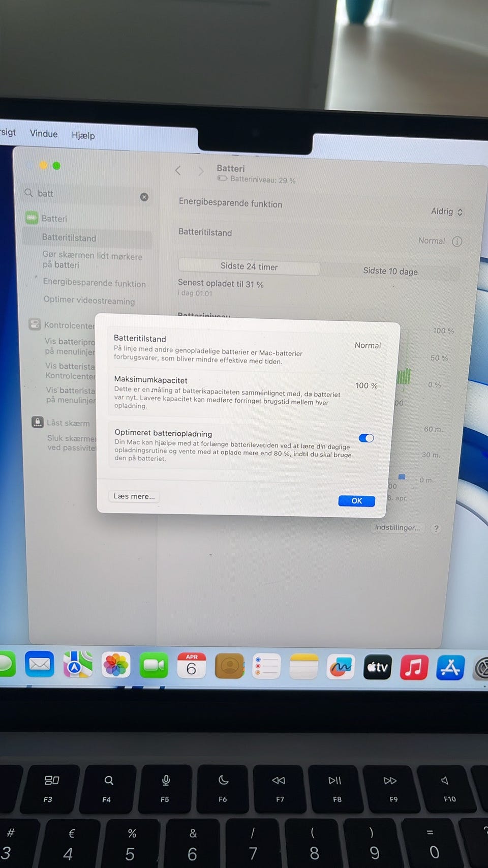488x868 pixels.
Task: Open Contacts in the Dock
Action: 230,666
